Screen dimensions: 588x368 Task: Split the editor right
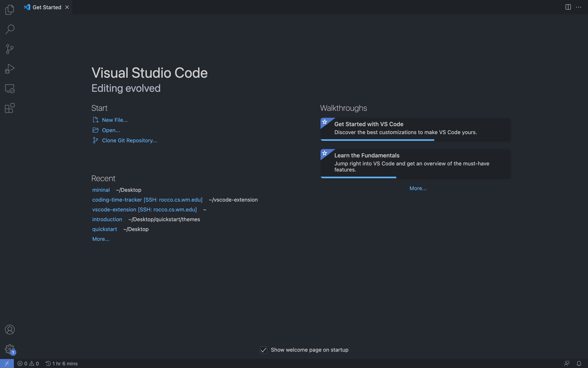pos(568,7)
